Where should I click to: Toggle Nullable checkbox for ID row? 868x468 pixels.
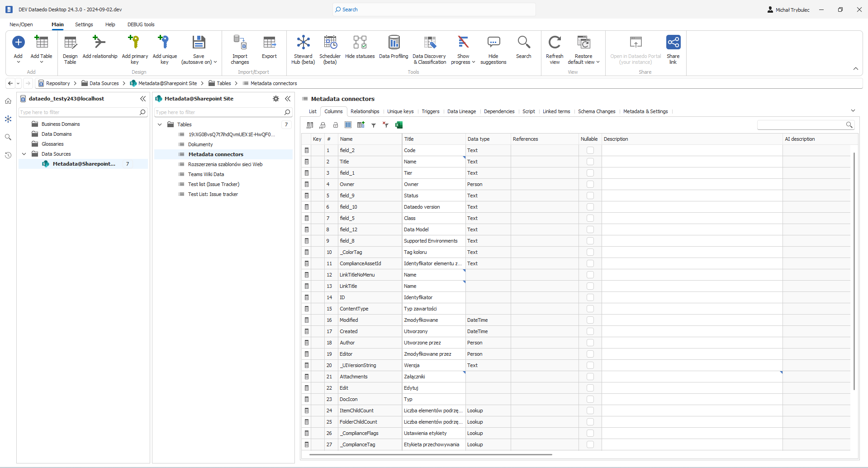coord(590,297)
